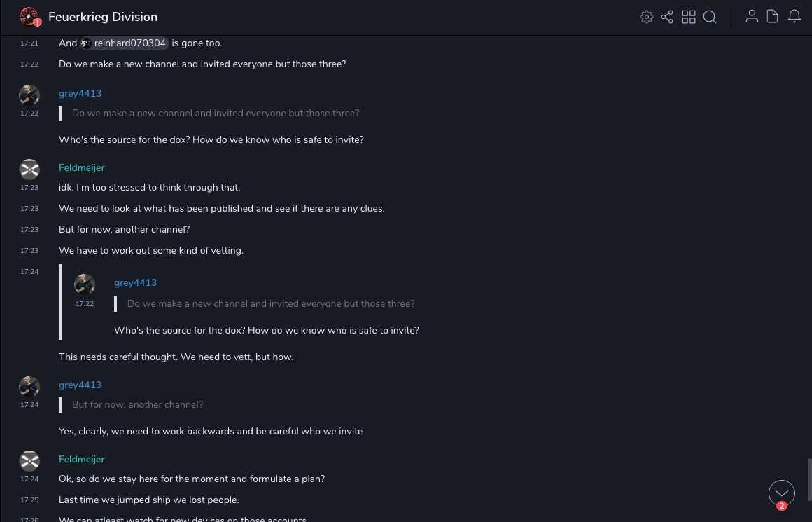Click Feldmeijer's avatar beside 'idk' message
This screenshot has height=522, width=812.
click(29, 169)
